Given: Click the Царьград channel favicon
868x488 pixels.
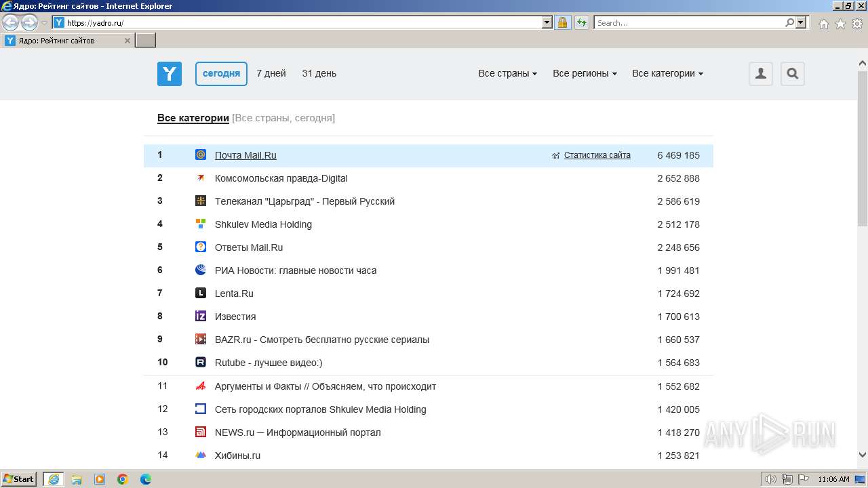Looking at the screenshot, I should pyautogui.click(x=201, y=201).
